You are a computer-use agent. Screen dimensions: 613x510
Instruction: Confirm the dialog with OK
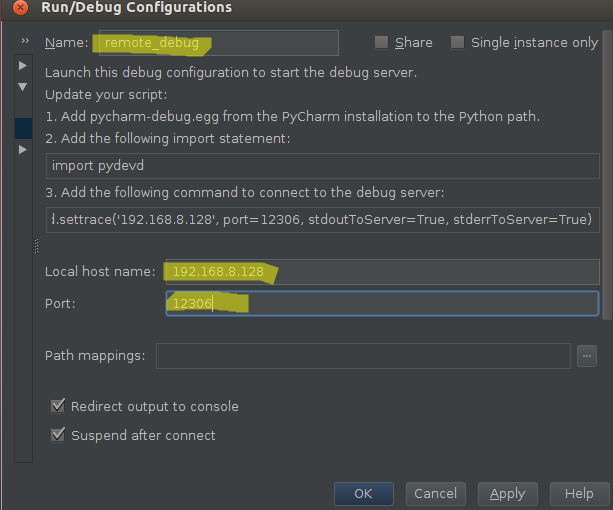pyautogui.click(x=364, y=494)
